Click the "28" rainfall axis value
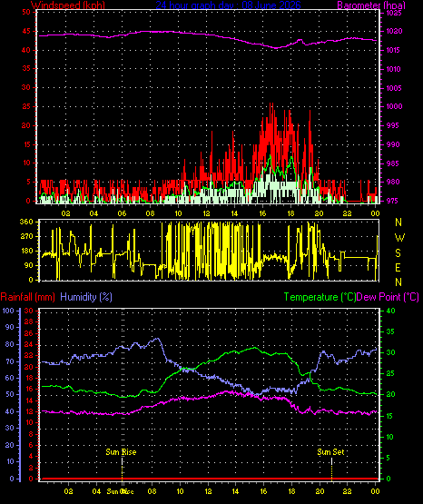The width and height of the screenshot is (423, 504). pyautogui.click(x=29, y=321)
